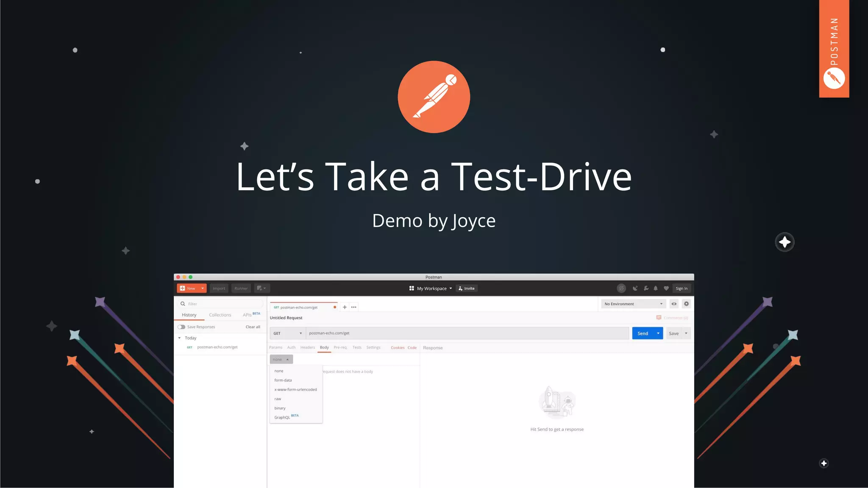Click the blue Send button

click(643, 333)
